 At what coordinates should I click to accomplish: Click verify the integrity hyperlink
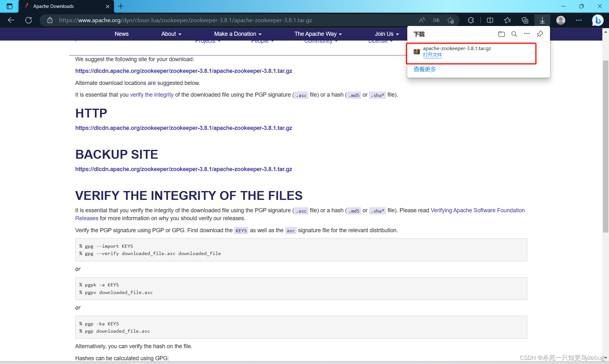tap(152, 95)
